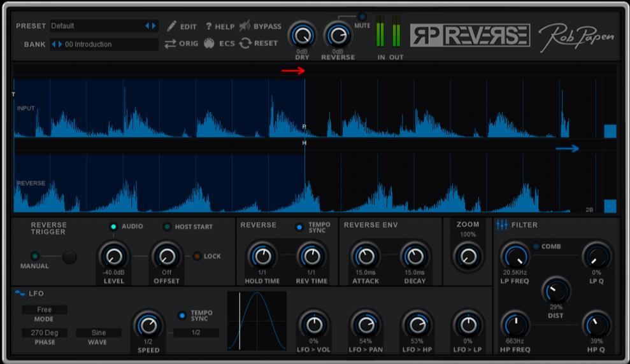The image size is (630, 364).
Task: Click the LFO waveform display graph
Action: [257, 321]
